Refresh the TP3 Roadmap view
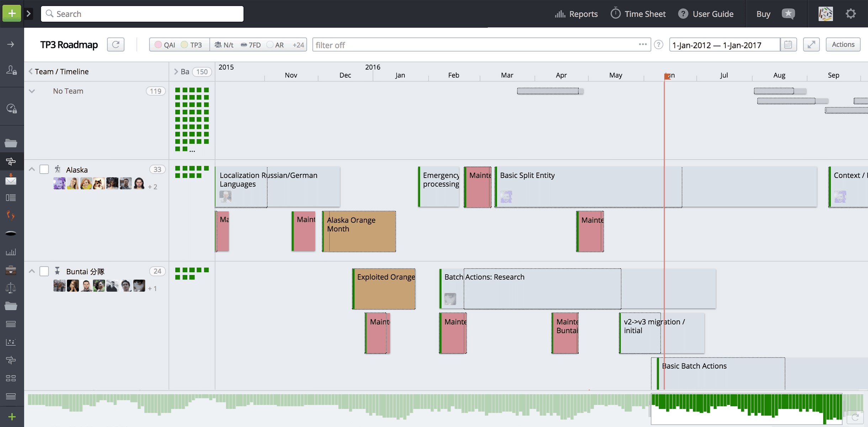The width and height of the screenshot is (868, 427). pos(116,44)
